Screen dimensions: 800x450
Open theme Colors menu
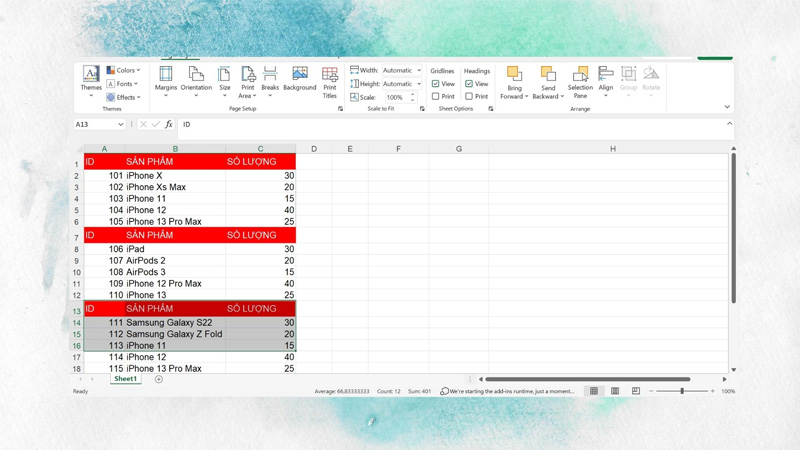tap(123, 70)
